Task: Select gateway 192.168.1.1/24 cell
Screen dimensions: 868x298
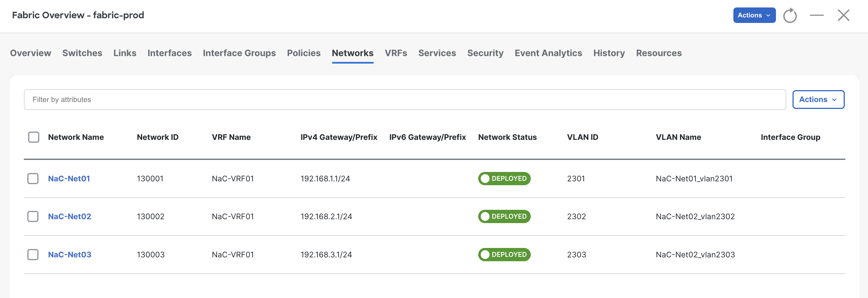Action: click(325, 179)
